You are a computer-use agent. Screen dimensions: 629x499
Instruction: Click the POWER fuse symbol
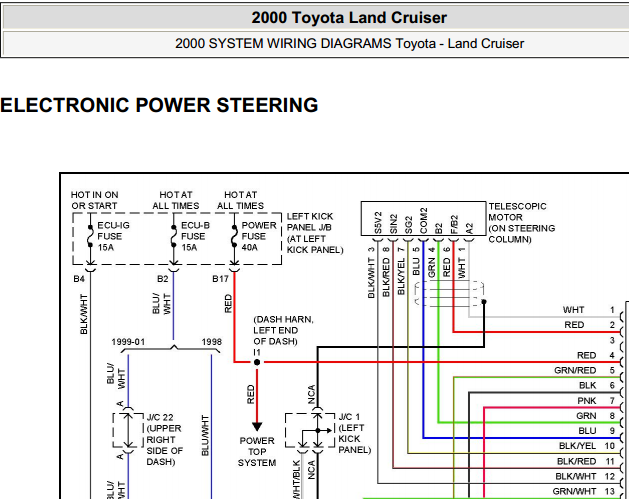(234, 236)
